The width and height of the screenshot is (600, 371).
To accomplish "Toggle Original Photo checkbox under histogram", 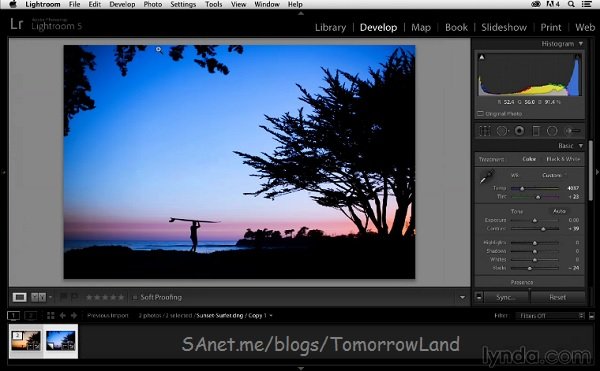I will pos(480,114).
